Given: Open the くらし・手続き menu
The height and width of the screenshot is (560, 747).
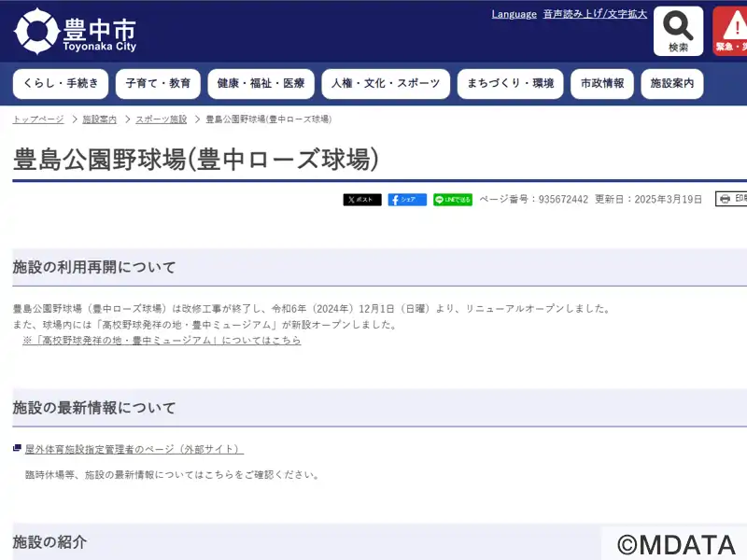Looking at the screenshot, I should click(x=61, y=84).
